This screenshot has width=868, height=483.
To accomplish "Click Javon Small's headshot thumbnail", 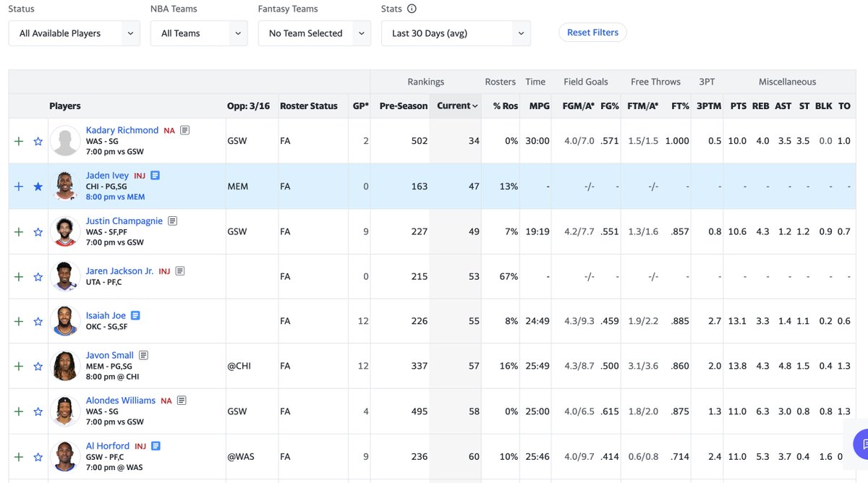I will coord(66,366).
